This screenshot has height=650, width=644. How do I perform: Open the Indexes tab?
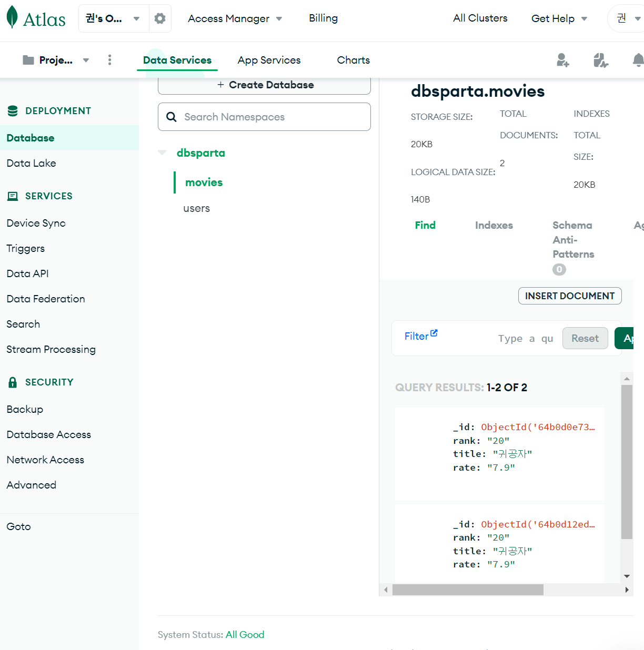click(494, 225)
